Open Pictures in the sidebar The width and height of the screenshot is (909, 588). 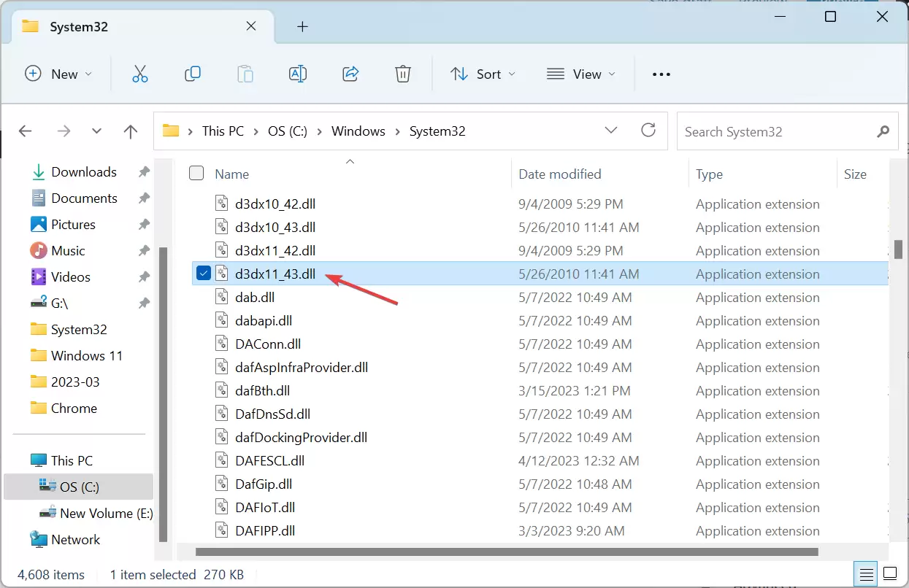[73, 225]
